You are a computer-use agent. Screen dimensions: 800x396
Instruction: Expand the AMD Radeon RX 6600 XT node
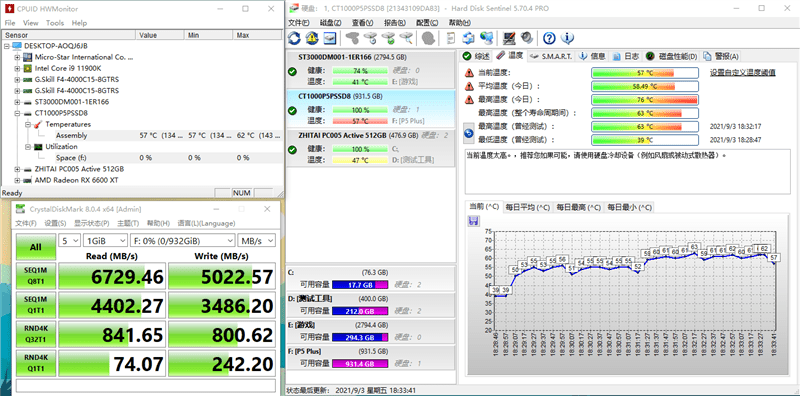click(x=17, y=180)
